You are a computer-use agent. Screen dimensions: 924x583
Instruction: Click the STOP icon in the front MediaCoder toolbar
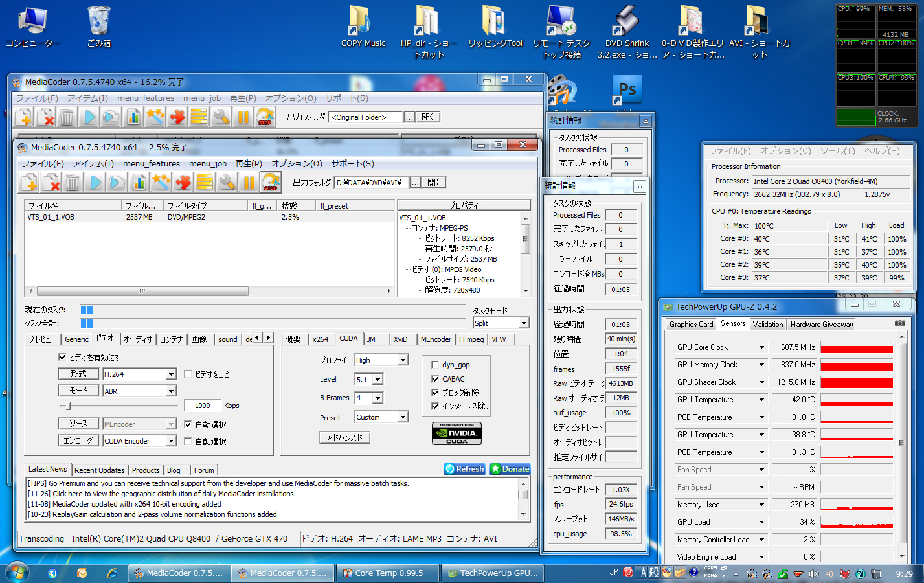coord(271,183)
